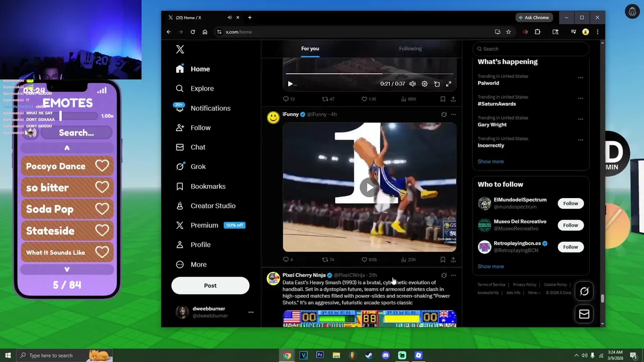The height and width of the screenshot is (362, 644).
Task: Seek the top video progress bar
Action: tap(369, 73)
